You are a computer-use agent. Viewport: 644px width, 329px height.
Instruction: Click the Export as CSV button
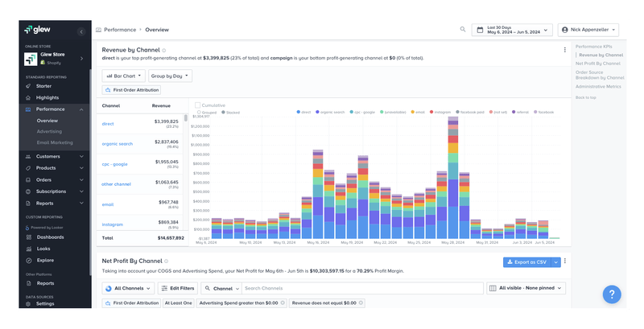(x=527, y=262)
